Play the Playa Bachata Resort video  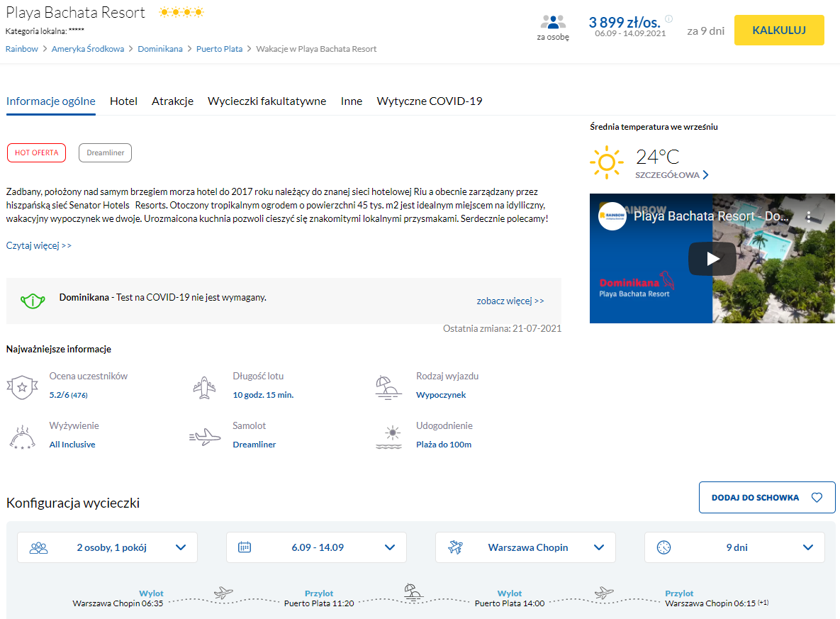712,259
